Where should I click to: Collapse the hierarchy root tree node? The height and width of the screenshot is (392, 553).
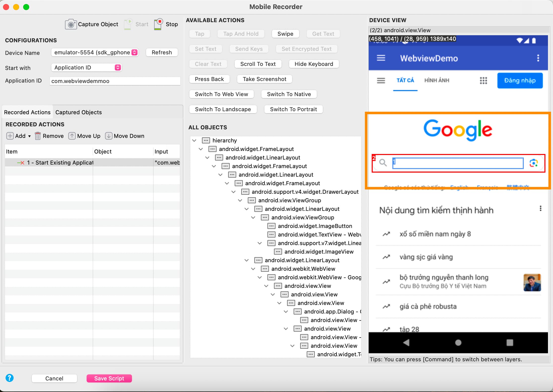coord(194,140)
